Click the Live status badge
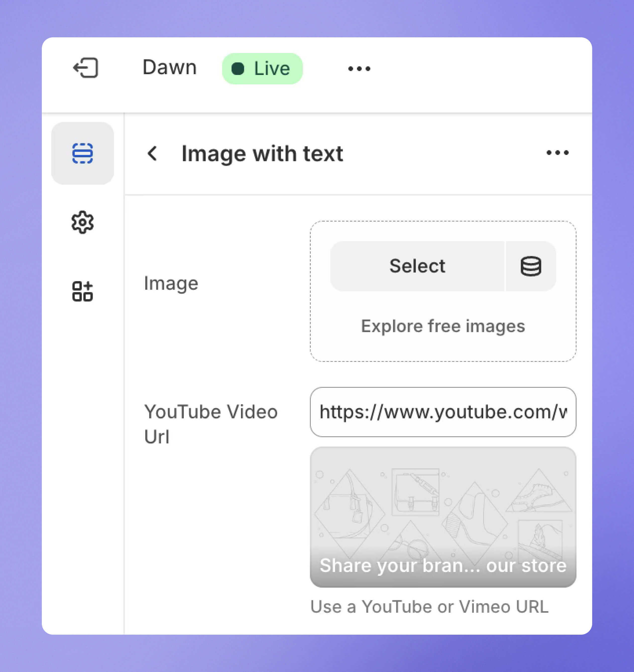The image size is (634, 672). click(x=262, y=69)
